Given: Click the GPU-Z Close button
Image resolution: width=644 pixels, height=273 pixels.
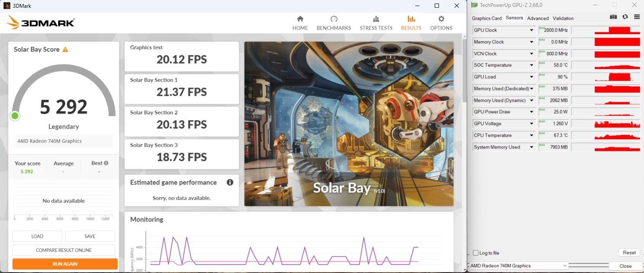Looking at the screenshot, I should (625, 266).
